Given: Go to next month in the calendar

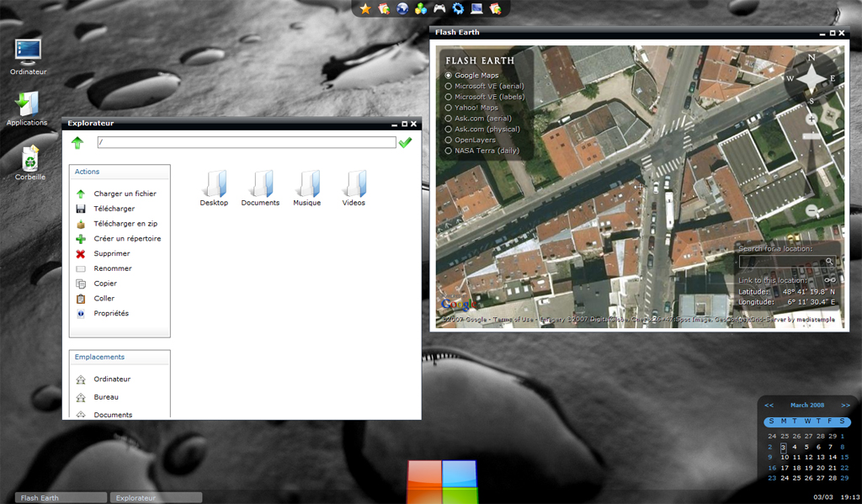Looking at the screenshot, I should tap(845, 405).
